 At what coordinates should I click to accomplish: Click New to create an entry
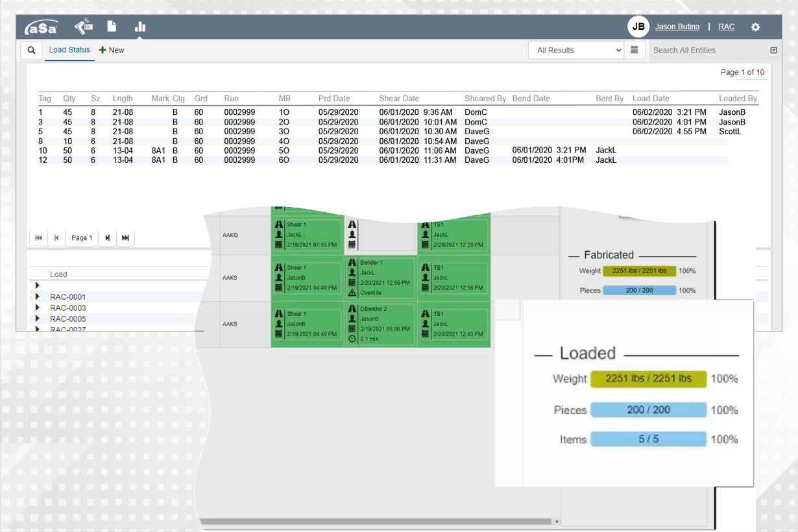pos(111,50)
